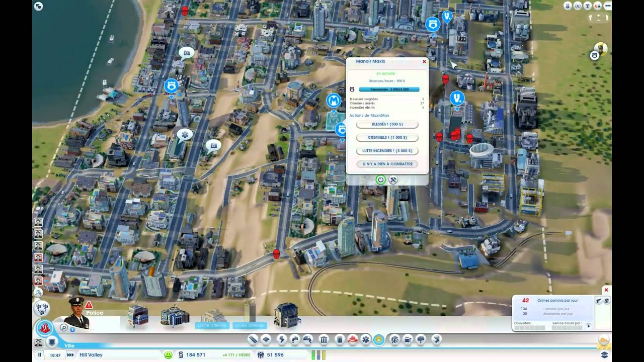Click the MaxisMan renown shield icon

pos(352,89)
